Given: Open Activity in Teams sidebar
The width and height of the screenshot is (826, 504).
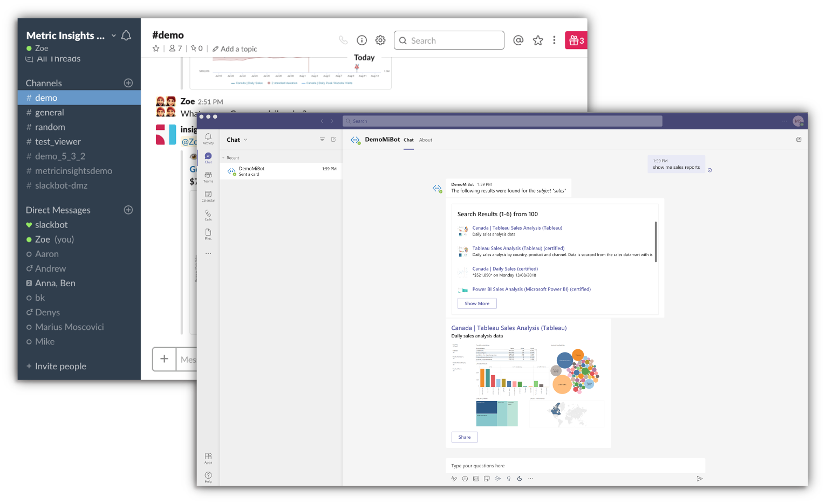Looking at the screenshot, I should click(x=208, y=139).
